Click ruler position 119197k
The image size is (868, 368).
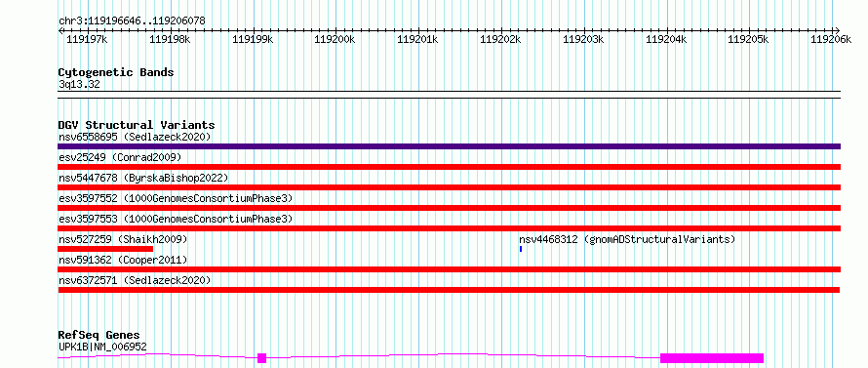[87, 39]
